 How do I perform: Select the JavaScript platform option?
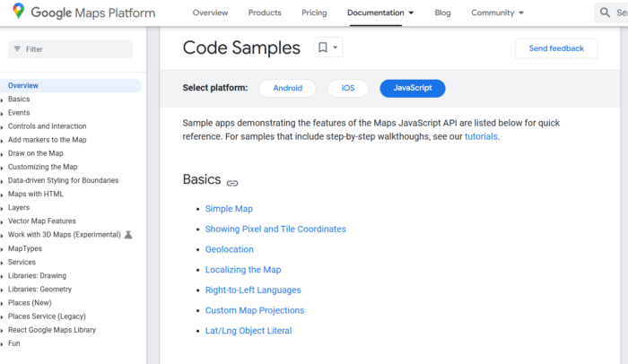coord(412,88)
